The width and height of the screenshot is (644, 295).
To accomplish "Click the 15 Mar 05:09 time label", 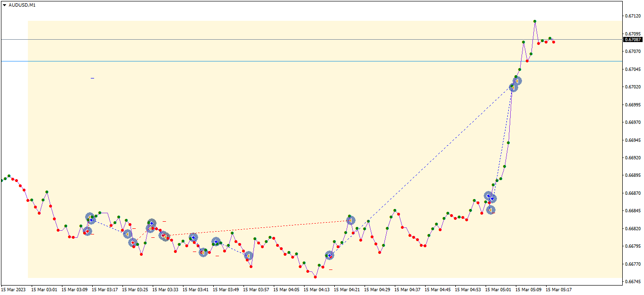I will (x=528, y=289).
